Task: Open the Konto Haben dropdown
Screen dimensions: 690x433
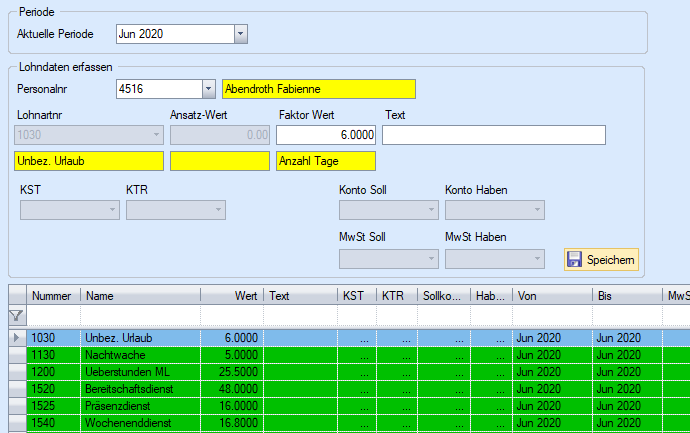Action: coord(494,209)
